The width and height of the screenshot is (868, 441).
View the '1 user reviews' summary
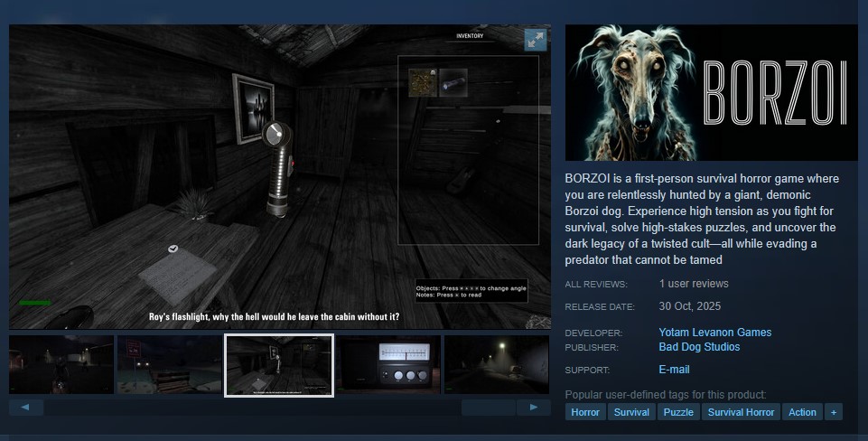(x=694, y=284)
